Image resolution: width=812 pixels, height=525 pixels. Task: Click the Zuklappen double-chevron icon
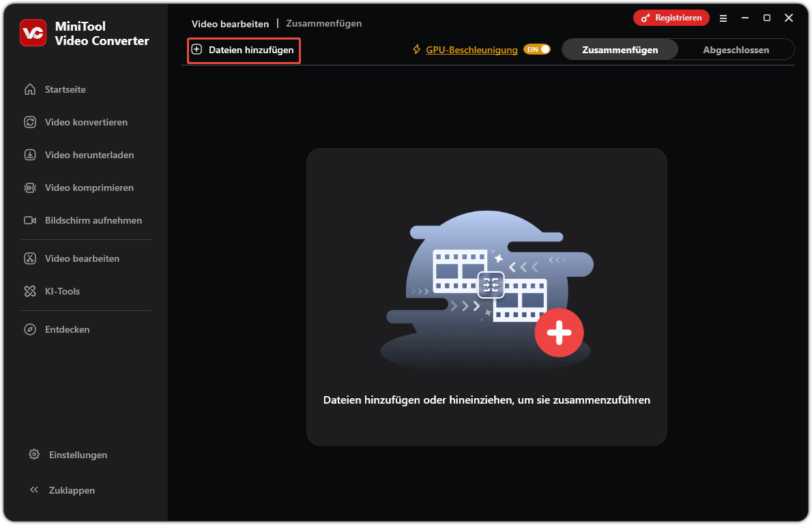point(34,490)
